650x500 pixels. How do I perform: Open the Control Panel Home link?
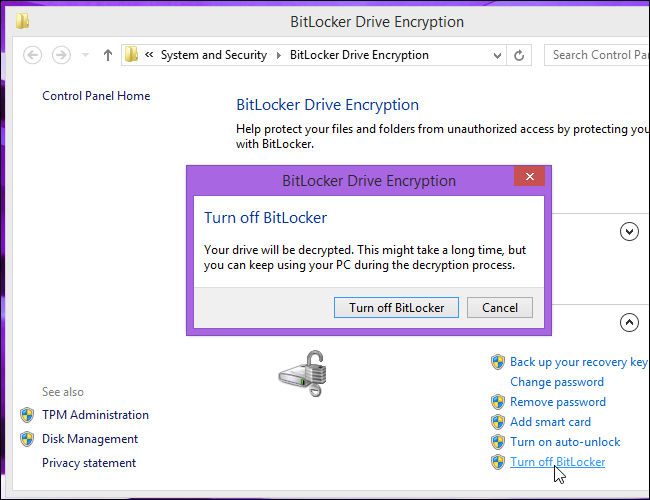click(x=96, y=96)
